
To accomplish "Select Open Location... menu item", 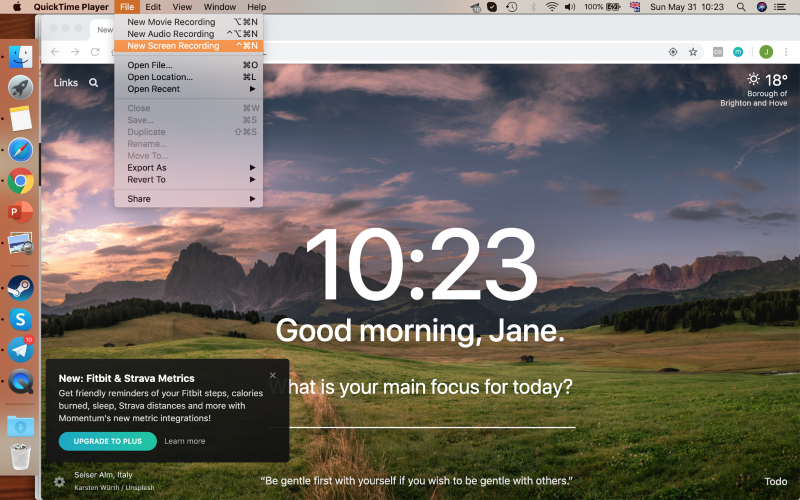I will [188, 77].
